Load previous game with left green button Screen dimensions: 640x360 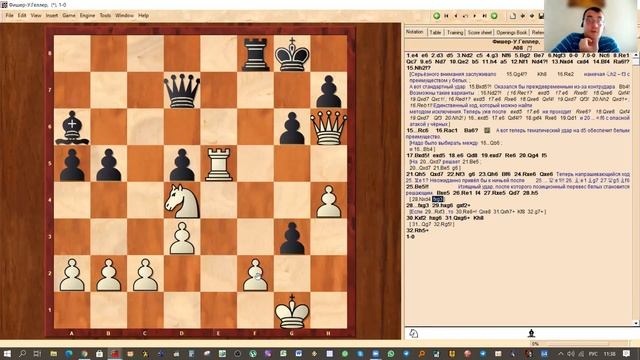click(437, 16)
